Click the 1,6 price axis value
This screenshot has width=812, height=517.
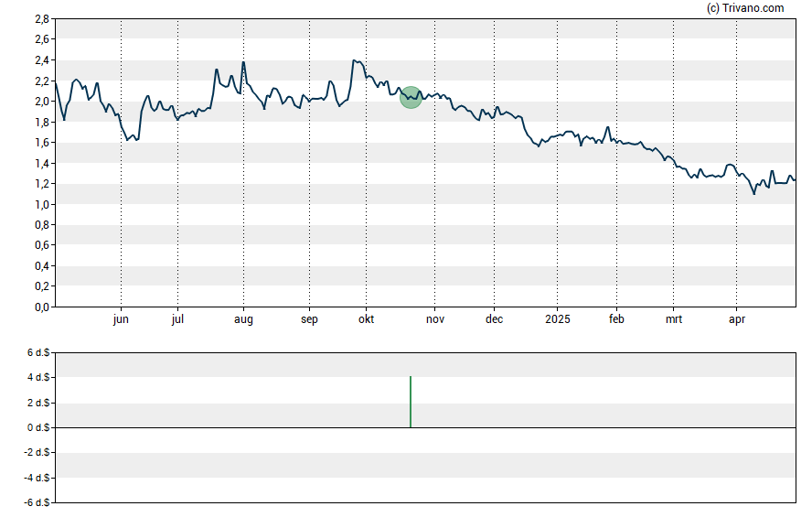coord(42,143)
